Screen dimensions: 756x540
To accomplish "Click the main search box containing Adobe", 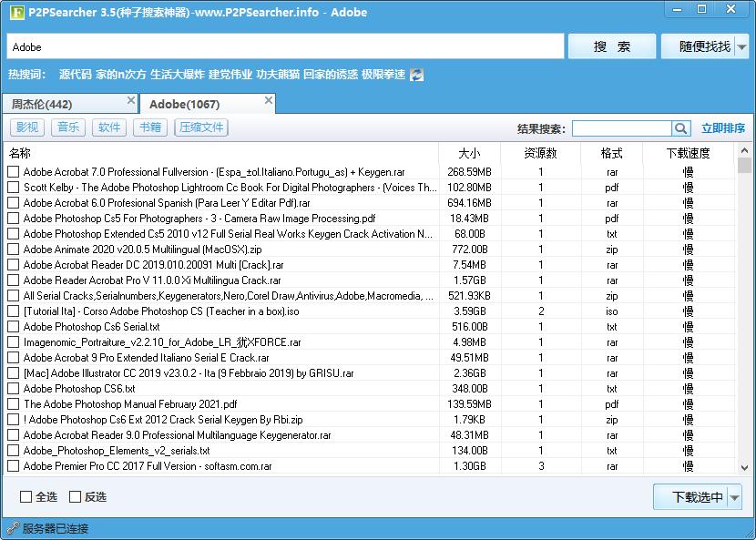I will (285, 46).
